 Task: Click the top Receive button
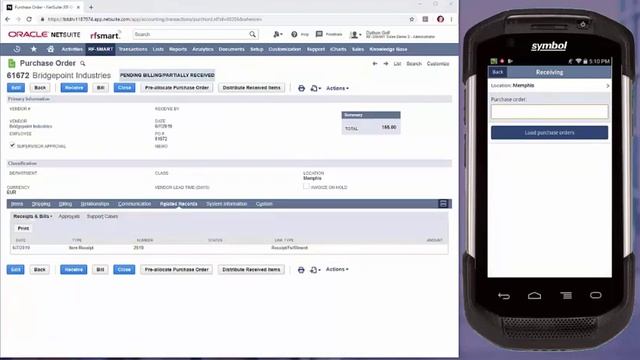coord(74,88)
